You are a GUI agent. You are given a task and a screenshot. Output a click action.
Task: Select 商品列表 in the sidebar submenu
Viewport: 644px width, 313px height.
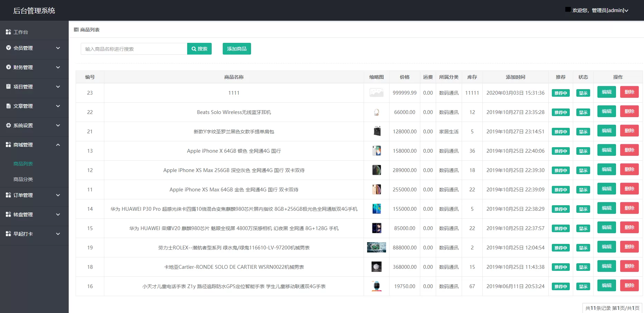[23, 164]
